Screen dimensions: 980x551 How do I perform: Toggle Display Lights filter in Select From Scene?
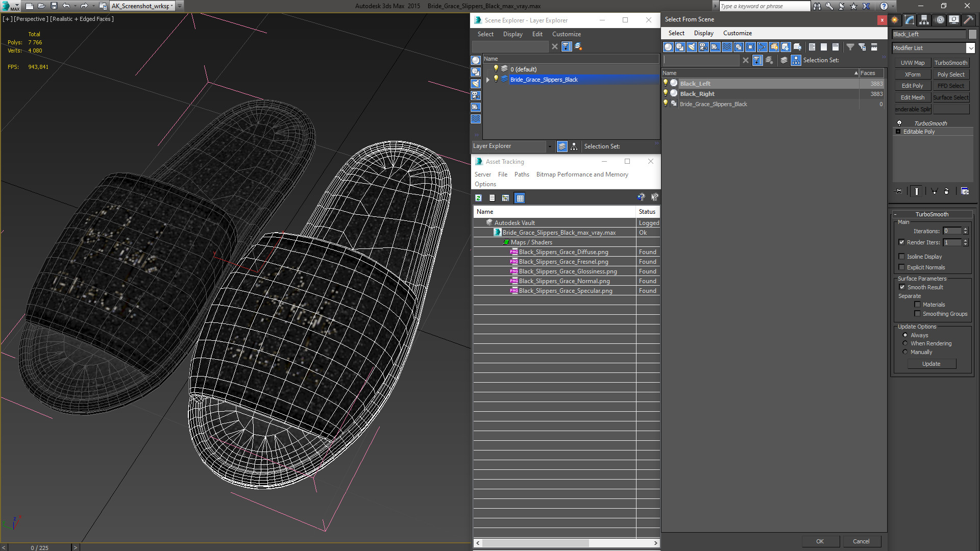[x=692, y=47]
